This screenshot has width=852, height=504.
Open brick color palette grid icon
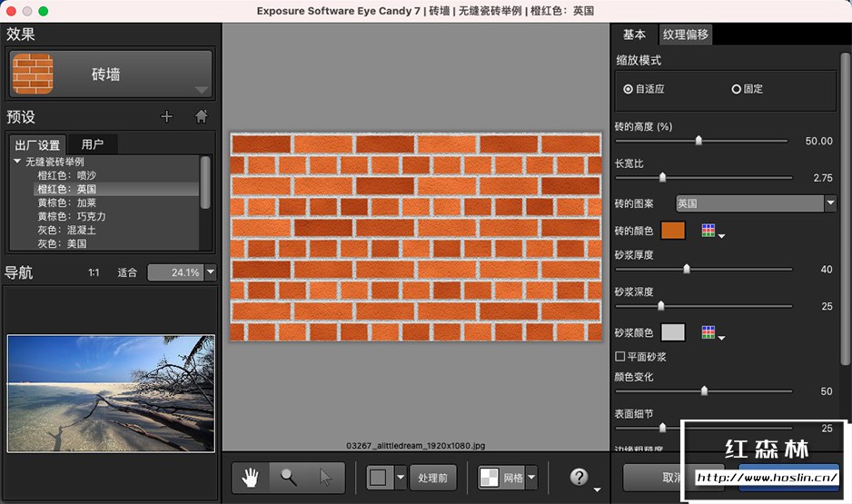[x=708, y=231]
